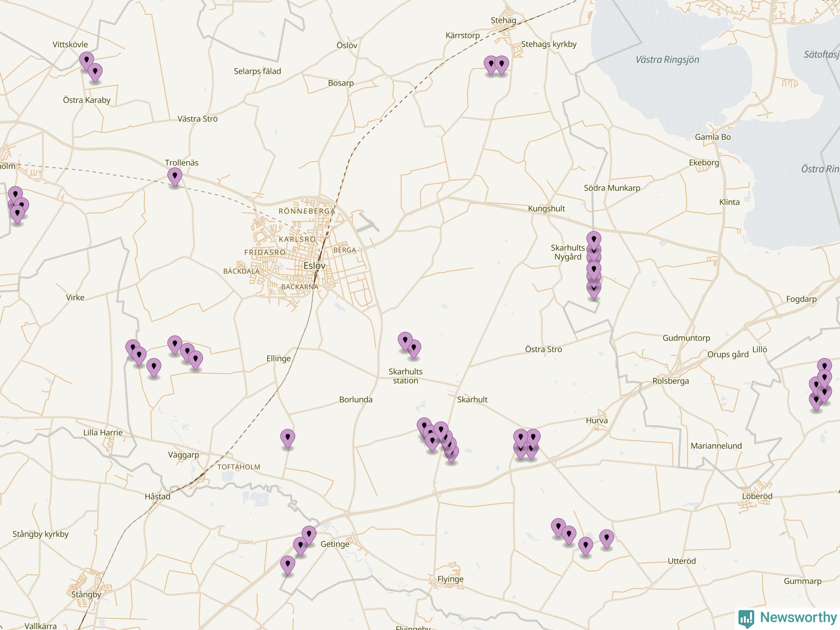840x630 pixels.
Task: Click the RÖNNEBERGA district label
Action: (307, 211)
